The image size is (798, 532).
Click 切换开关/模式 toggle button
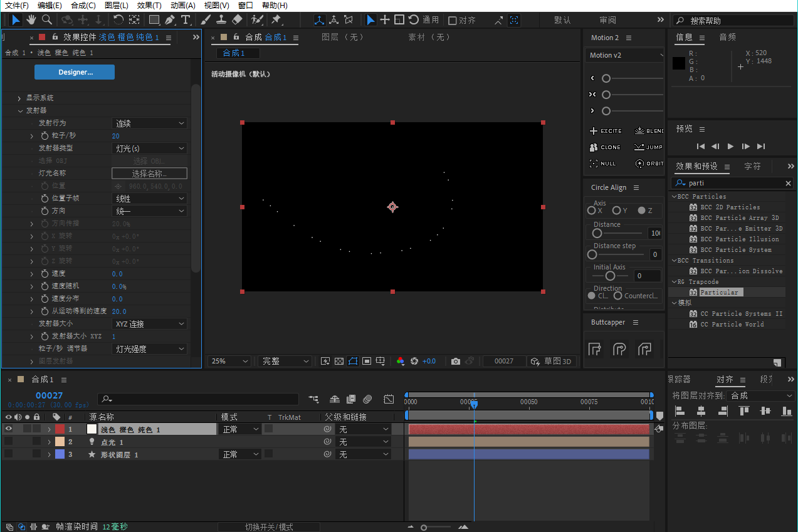coord(269,527)
